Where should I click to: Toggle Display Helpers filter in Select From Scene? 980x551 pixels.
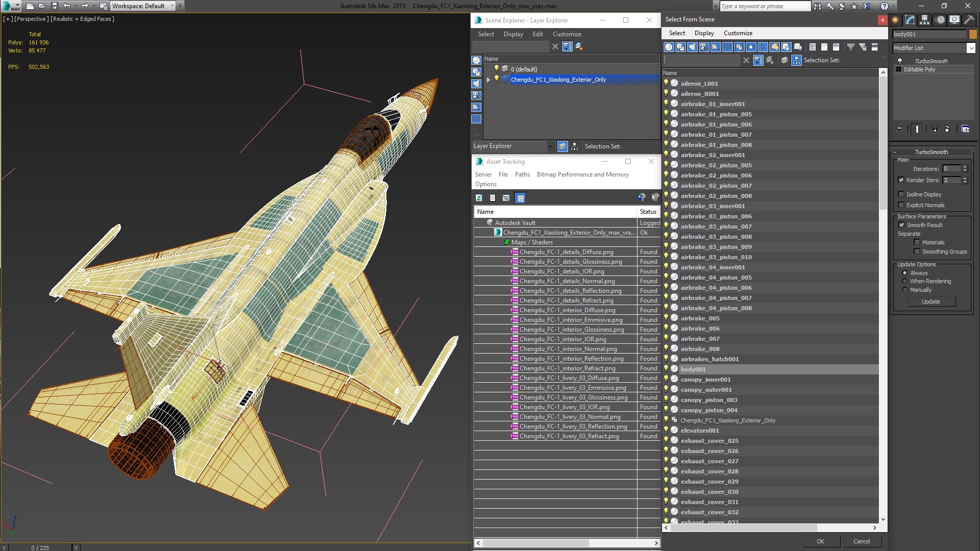tap(716, 47)
